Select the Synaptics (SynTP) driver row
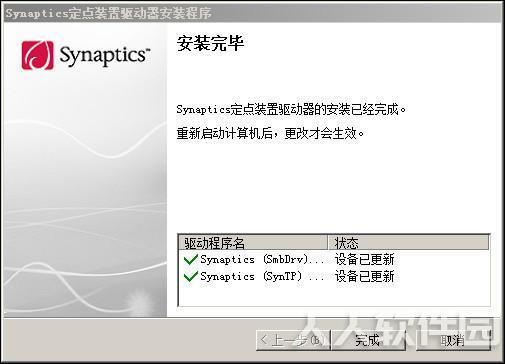Viewport: 505px width, 364px height. 334,276
